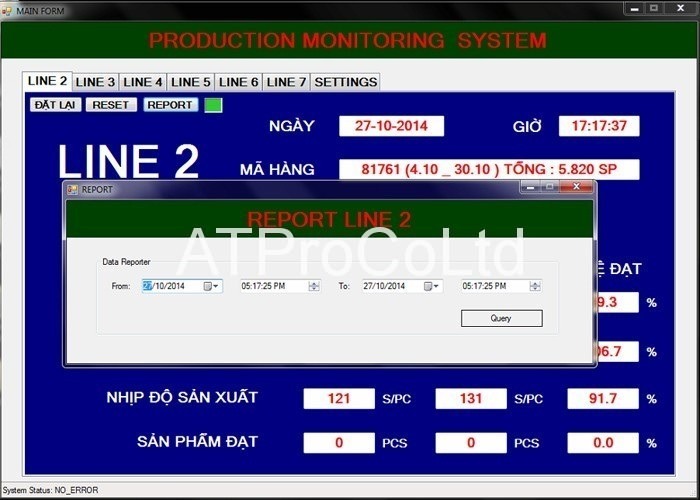Close the REPORT dialog window
The width and height of the screenshot is (700, 500).
tap(577, 187)
